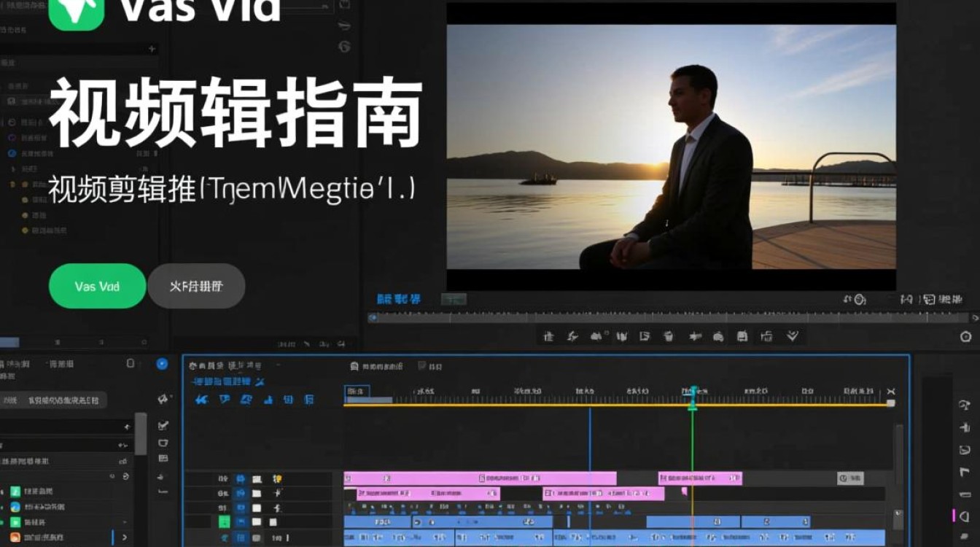Click the double-arrow blue icon in the timeline tools
This screenshot has height=547, width=980.
202,400
